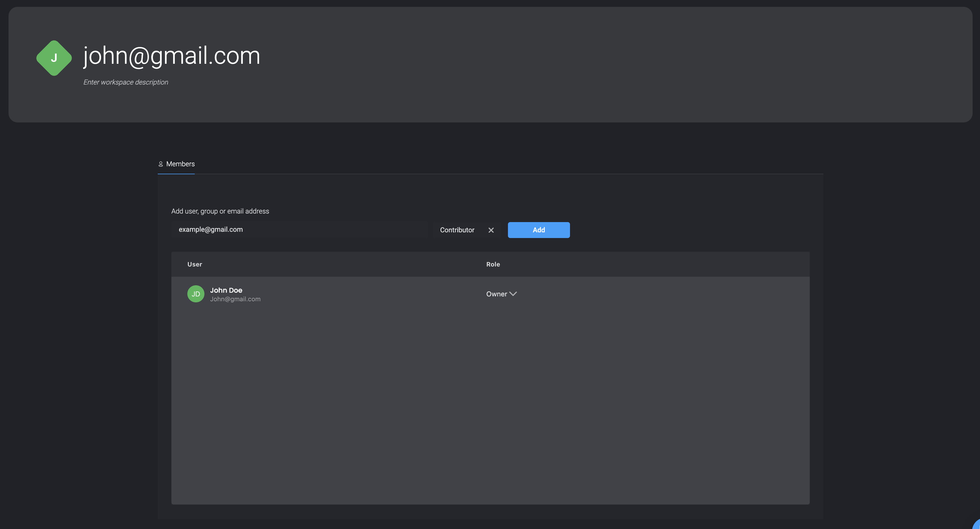Image resolution: width=980 pixels, height=529 pixels.
Task: Open the Contributor role dropdown
Action: click(457, 230)
